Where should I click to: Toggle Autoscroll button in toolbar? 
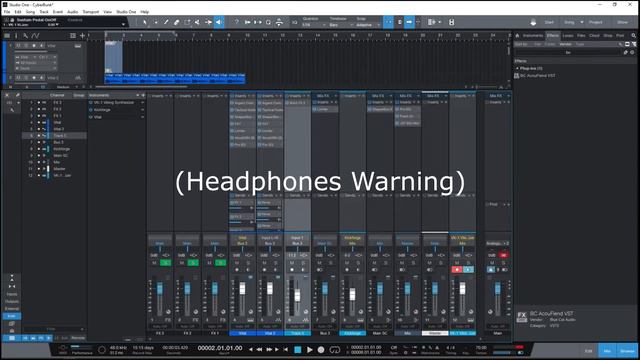[x=409, y=22]
